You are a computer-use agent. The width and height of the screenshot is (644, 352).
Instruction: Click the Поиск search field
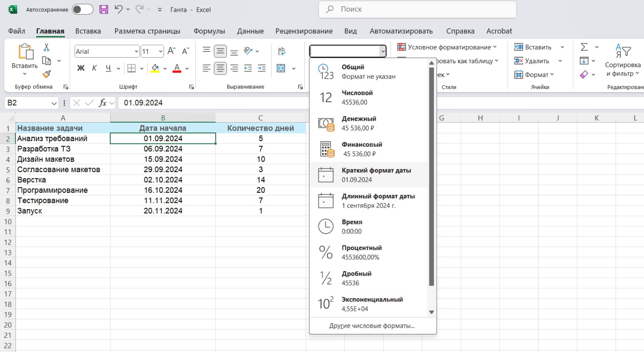[x=417, y=9]
